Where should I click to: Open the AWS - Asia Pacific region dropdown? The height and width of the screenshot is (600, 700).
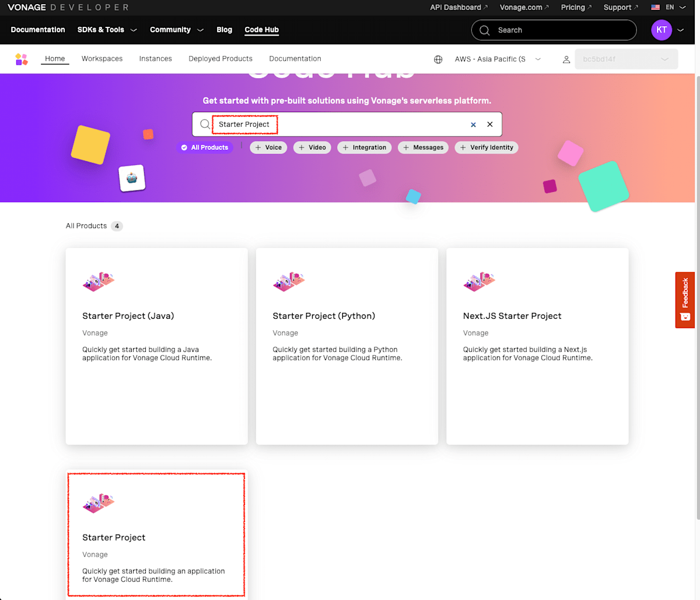point(498,60)
